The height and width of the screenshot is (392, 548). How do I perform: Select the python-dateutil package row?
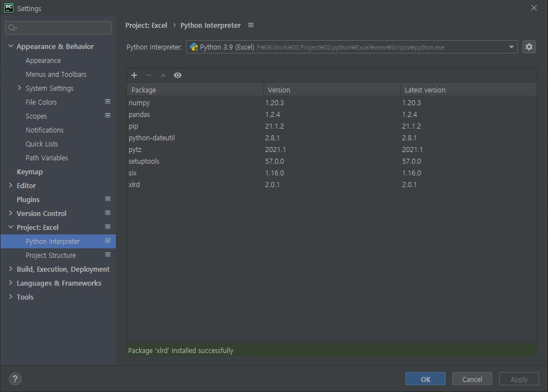coord(332,138)
